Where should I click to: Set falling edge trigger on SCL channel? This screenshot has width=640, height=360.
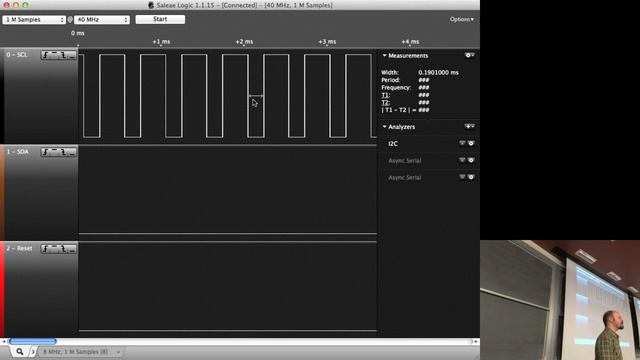click(63, 55)
